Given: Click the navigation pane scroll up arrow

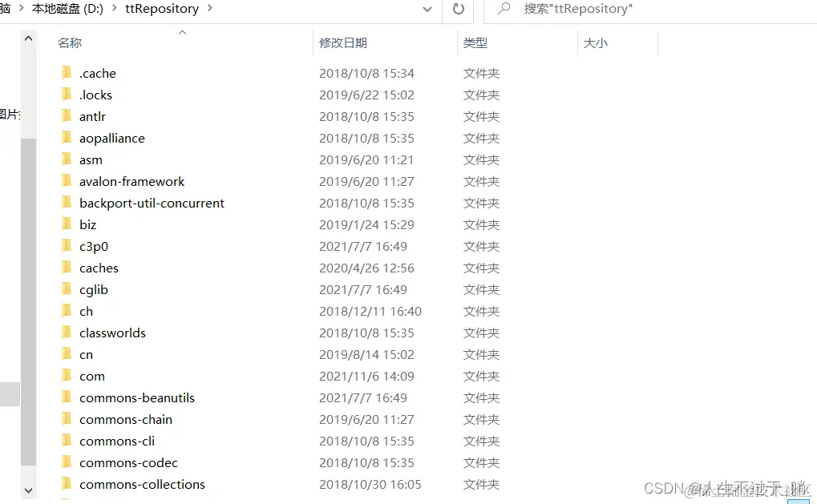Looking at the screenshot, I should 29,38.
